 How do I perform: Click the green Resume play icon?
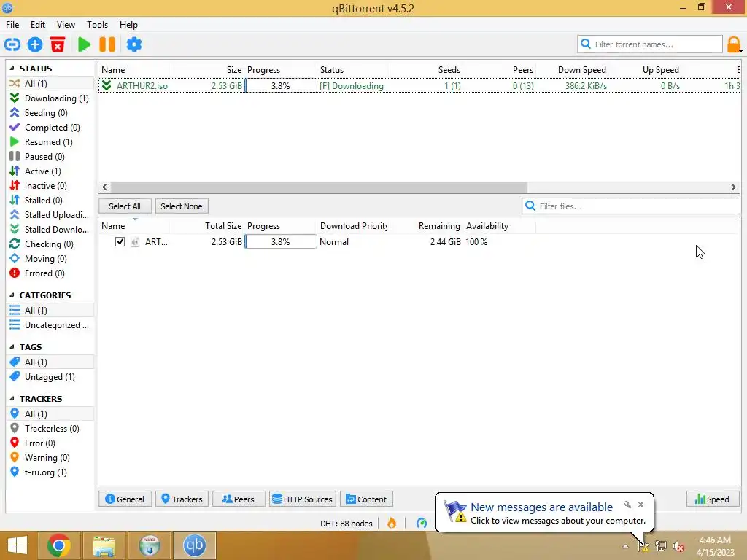(85, 44)
